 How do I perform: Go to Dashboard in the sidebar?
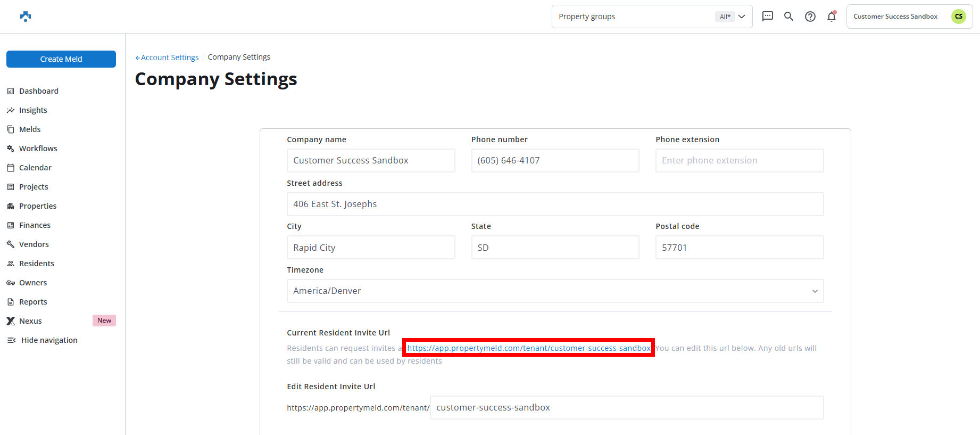pyautogui.click(x=39, y=91)
